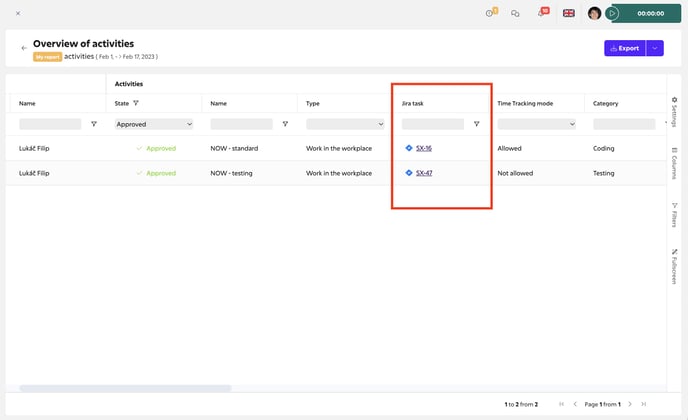Go to next page arrow
This screenshot has height=420, width=688.
(x=630, y=404)
